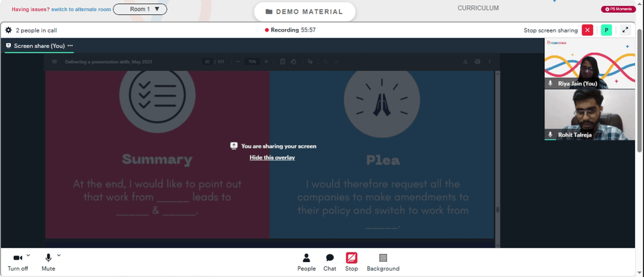
Task: Select the Screen share (You) tab
Action: (x=39, y=46)
